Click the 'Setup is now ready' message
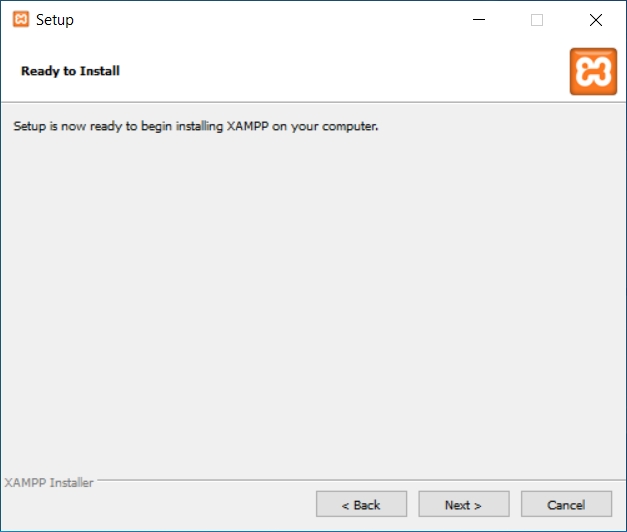Viewport: 627px width, 532px height. tap(195, 127)
